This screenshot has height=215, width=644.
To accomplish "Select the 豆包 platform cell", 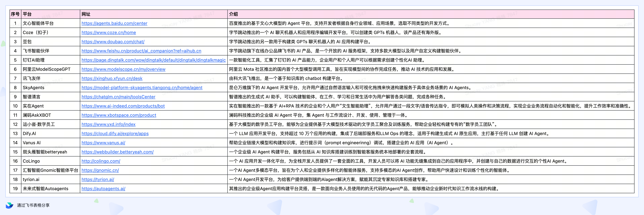I will [50, 42].
